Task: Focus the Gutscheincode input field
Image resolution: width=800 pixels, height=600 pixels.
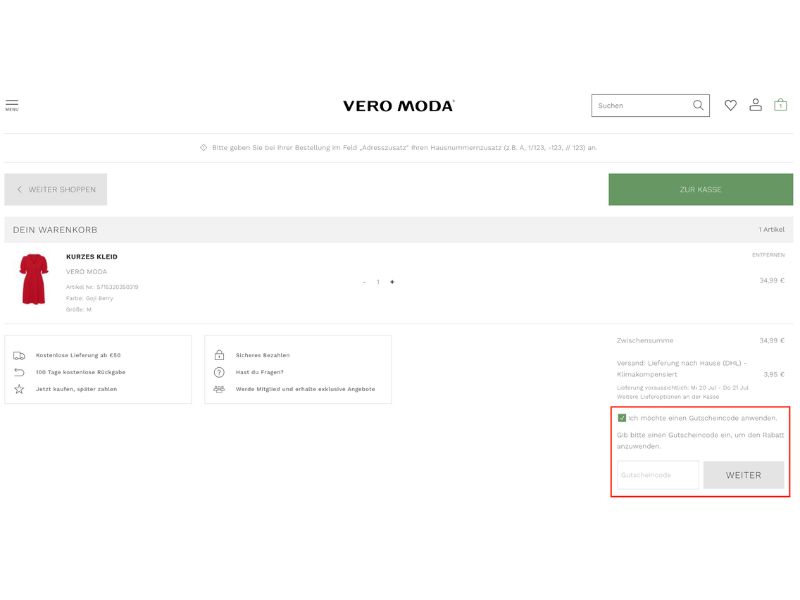Action: click(x=657, y=475)
